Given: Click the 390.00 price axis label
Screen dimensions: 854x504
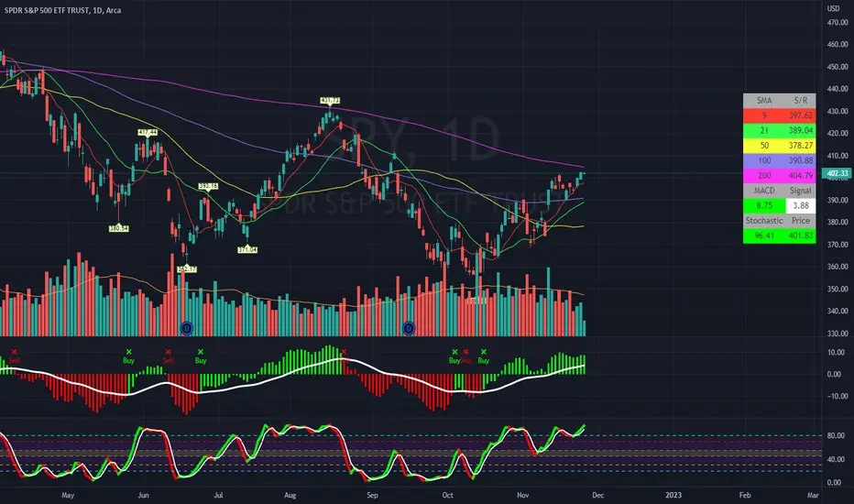Looking at the screenshot, I should (838, 200).
